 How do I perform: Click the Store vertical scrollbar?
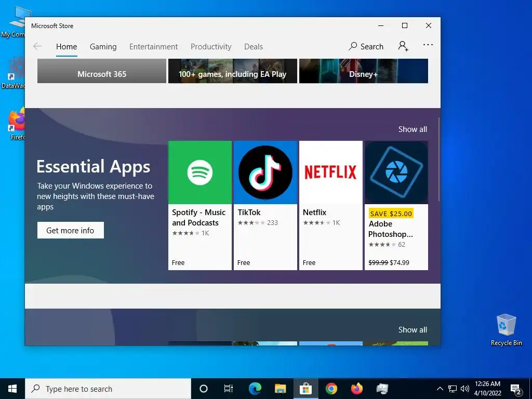point(438,159)
